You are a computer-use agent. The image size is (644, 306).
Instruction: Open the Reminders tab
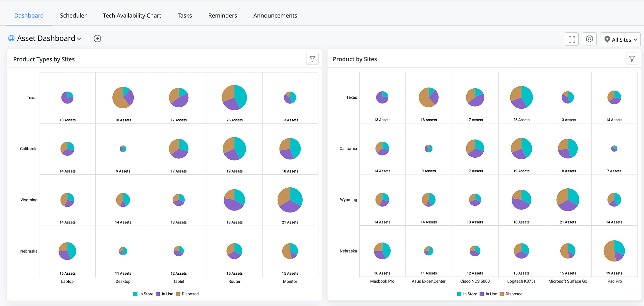coord(223,15)
